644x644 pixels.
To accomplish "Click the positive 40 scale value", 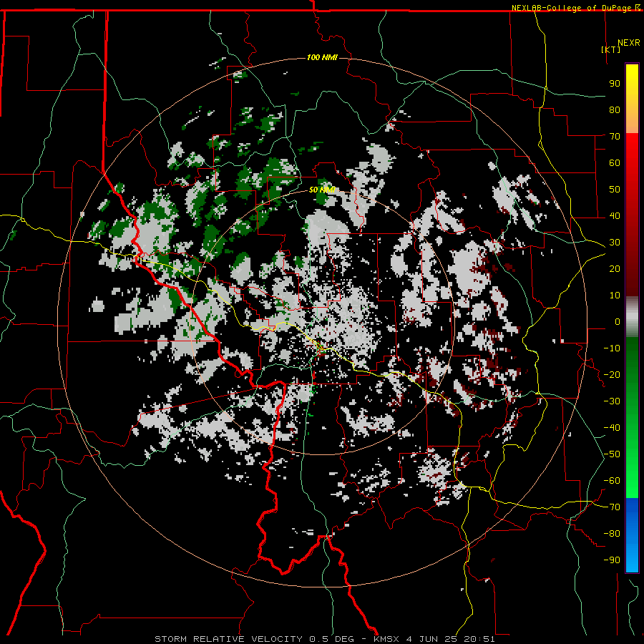I will (x=615, y=216).
